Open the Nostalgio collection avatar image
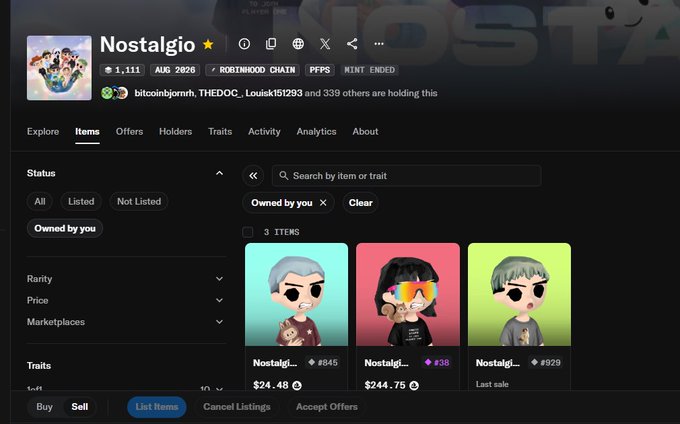 tap(59, 68)
